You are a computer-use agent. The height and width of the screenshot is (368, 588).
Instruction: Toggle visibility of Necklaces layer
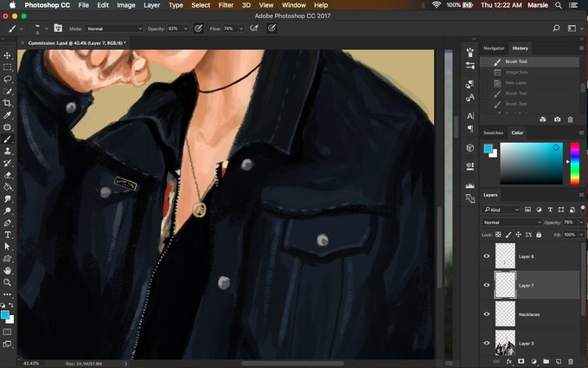pyautogui.click(x=487, y=314)
